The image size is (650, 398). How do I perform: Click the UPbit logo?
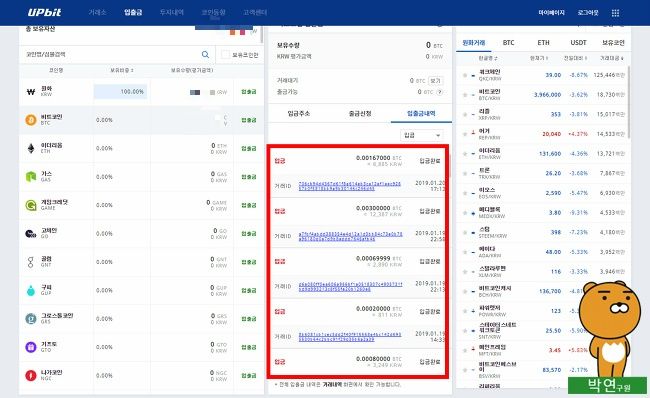pyautogui.click(x=44, y=12)
